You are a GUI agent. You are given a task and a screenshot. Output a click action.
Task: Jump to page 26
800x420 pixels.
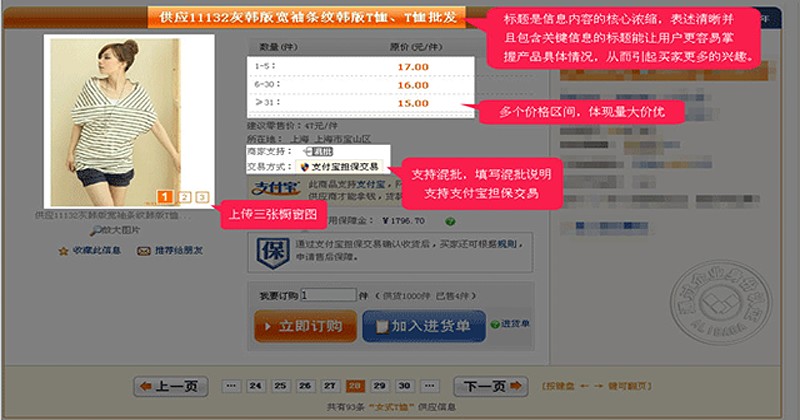[x=305, y=386]
